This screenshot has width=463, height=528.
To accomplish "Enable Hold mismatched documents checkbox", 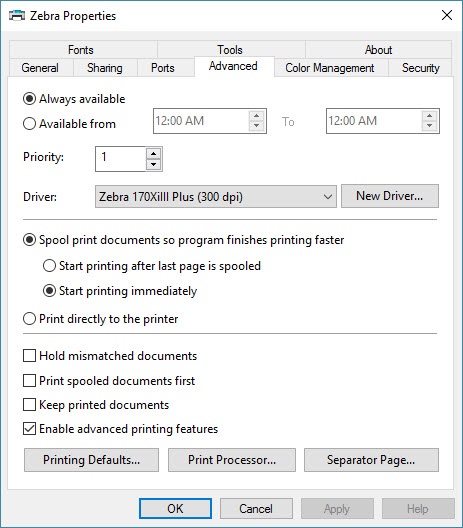I will (29, 356).
